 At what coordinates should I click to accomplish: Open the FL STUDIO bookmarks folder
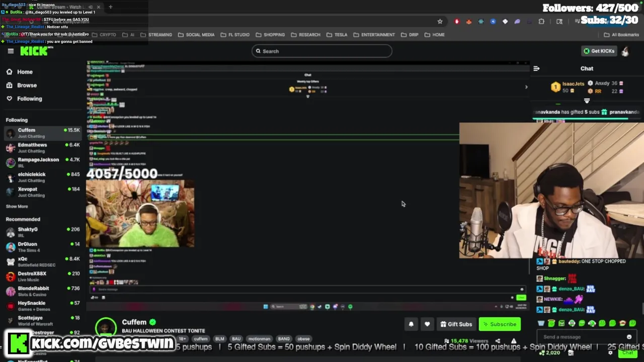(x=235, y=35)
